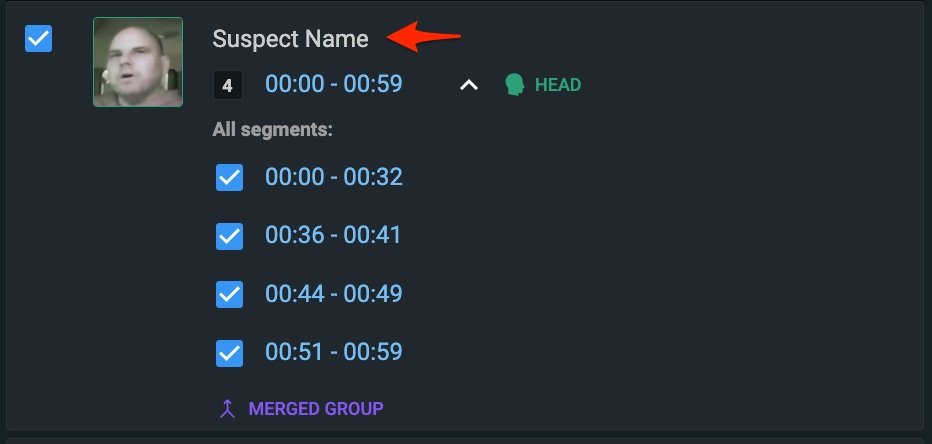Click the Suspect Name label

coord(291,39)
